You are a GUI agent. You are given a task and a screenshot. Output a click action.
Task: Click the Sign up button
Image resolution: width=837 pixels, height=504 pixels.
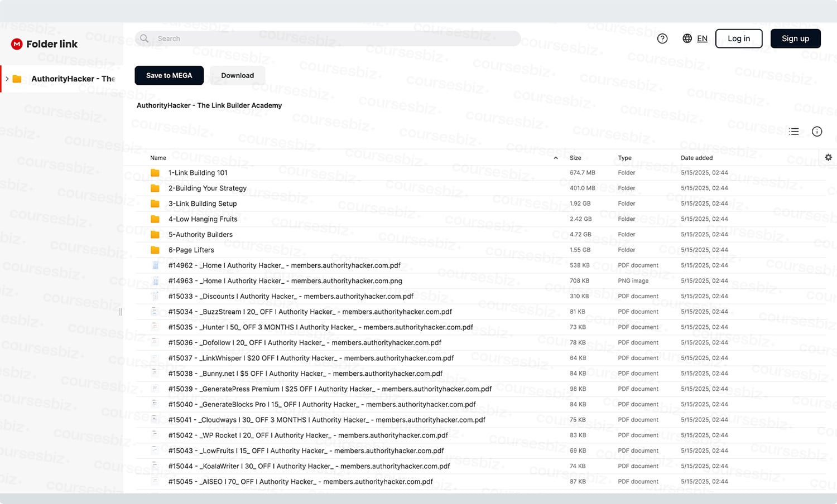click(x=795, y=38)
